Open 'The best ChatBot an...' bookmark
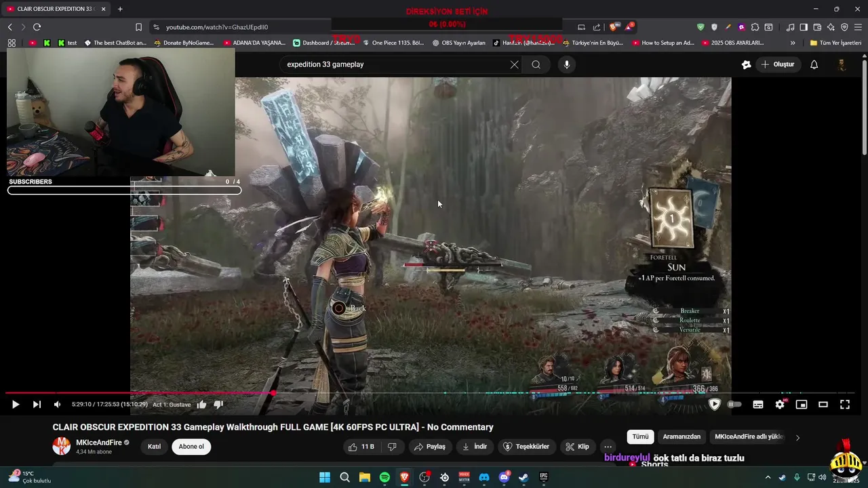Image resolution: width=868 pixels, height=488 pixels. [x=115, y=43]
